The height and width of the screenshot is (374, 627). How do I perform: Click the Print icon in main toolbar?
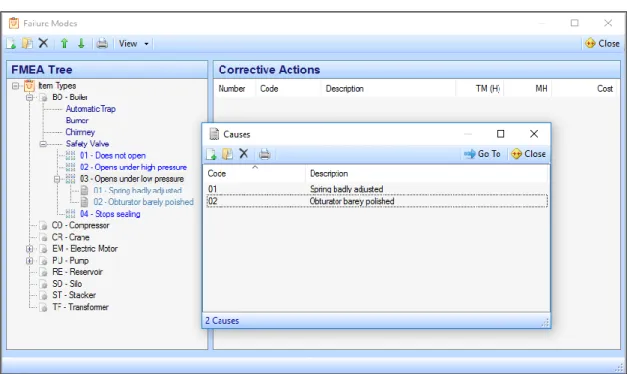click(102, 43)
